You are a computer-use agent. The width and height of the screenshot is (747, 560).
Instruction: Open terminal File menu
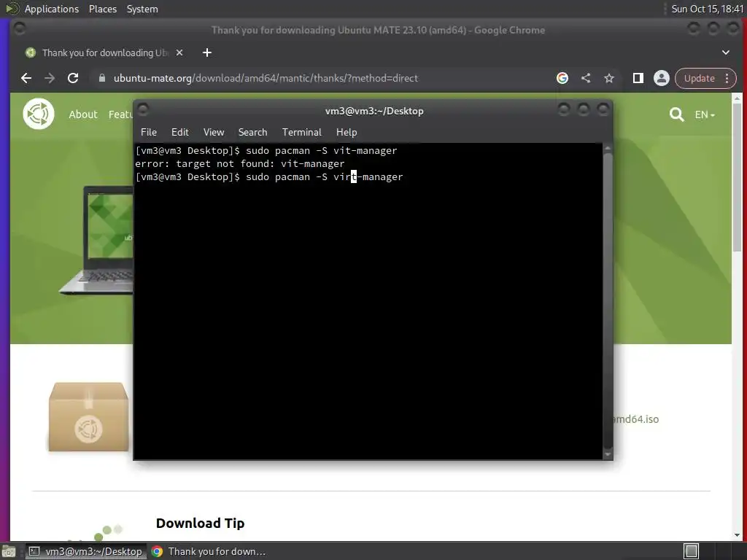[149, 133]
